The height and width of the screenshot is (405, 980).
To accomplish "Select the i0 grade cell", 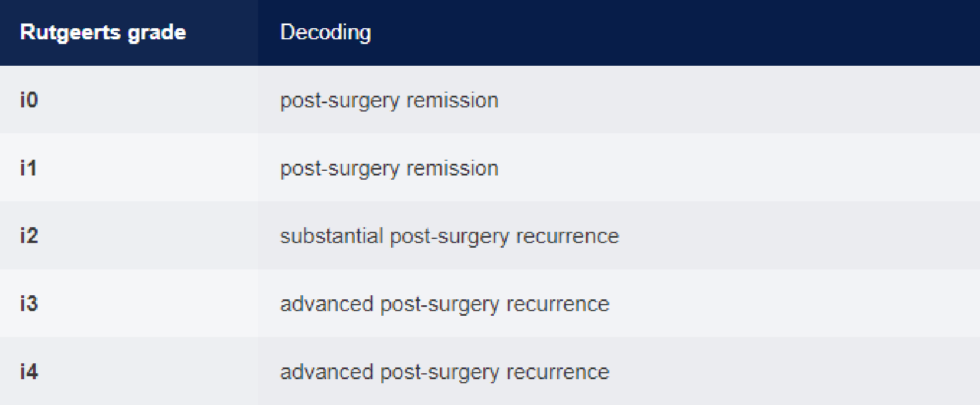I will tap(29, 100).
